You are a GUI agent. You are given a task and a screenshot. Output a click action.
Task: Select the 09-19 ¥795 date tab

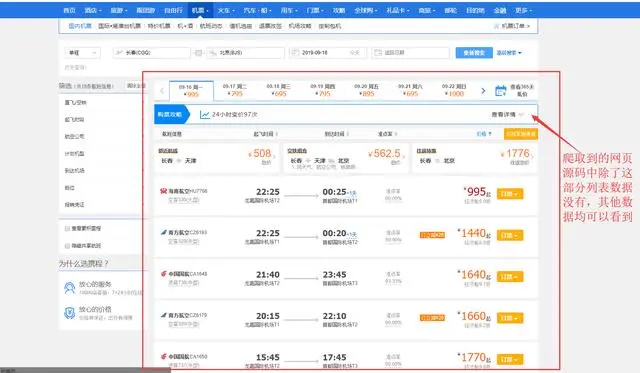tap(322, 90)
